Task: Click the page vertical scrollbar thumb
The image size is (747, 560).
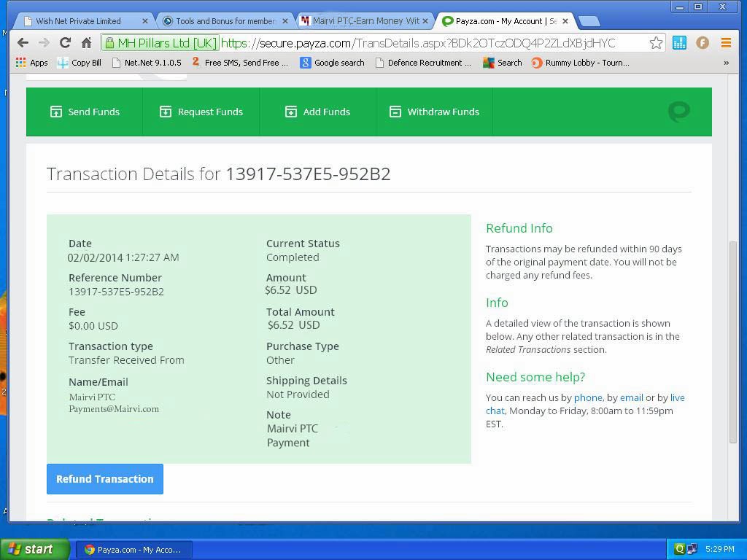Action: point(732,343)
